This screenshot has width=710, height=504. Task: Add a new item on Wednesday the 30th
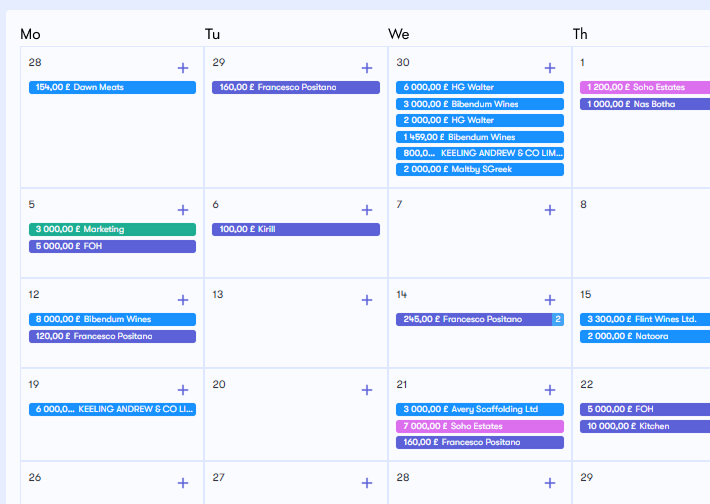pyautogui.click(x=549, y=68)
